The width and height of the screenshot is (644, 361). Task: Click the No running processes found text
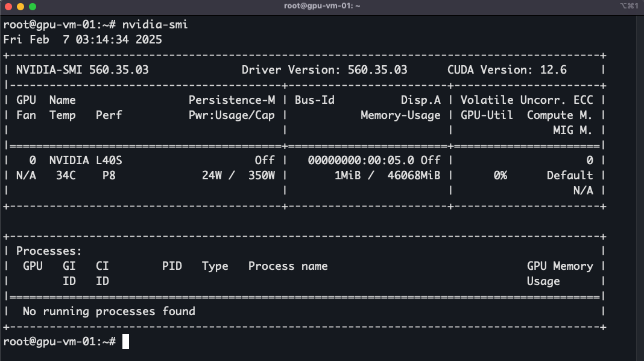coord(109,311)
